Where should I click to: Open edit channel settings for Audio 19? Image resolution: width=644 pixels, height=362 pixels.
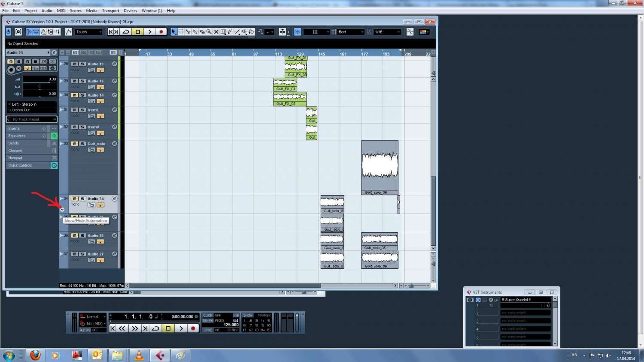tap(115, 64)
